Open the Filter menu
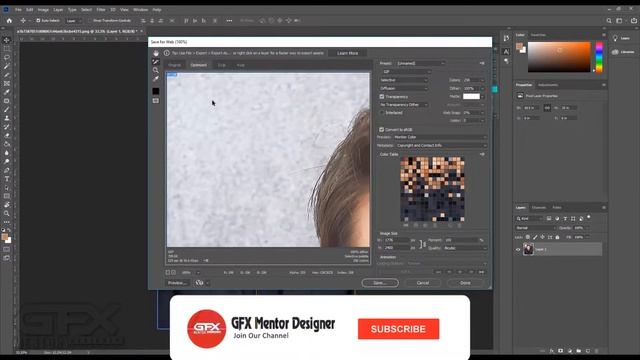Image resolution: width=640 pixels, height=360 pixels. 101,9
